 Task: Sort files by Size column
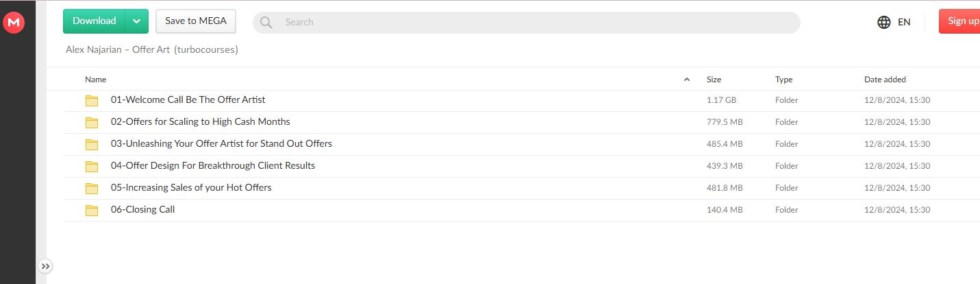pyautogui.click(x=714, y=80)
